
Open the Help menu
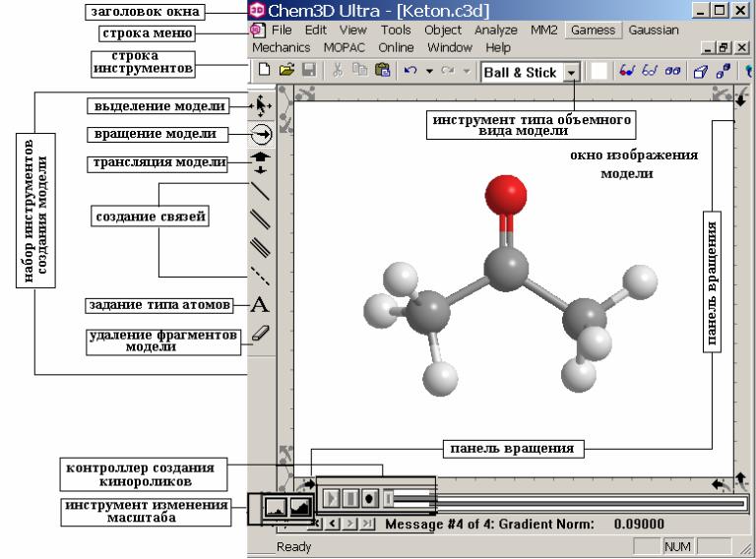(x=498, y=47)
